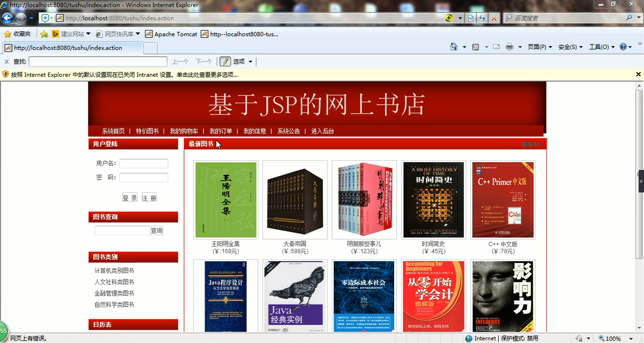Click the Refresh page icon

pyautogui.click(x=482, y=18)
